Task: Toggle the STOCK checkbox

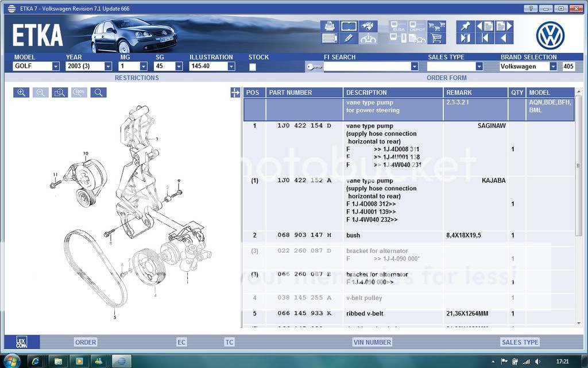Action: (252, 67)
